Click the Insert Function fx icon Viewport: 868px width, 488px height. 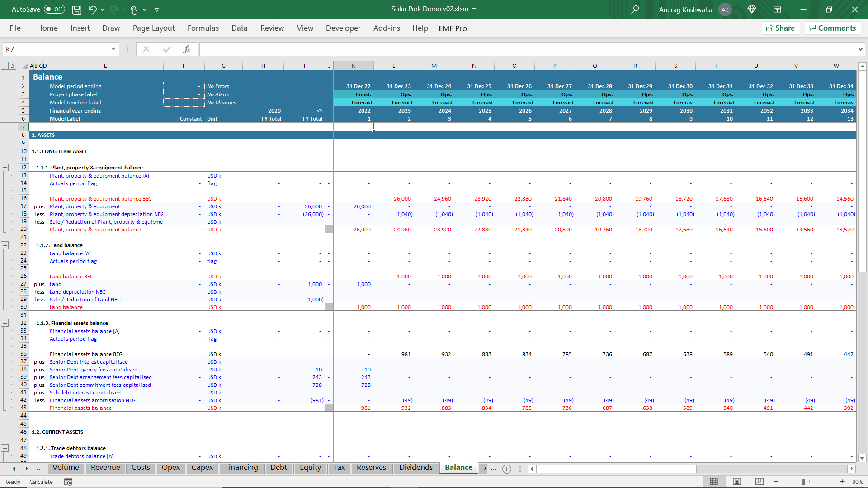187,49
